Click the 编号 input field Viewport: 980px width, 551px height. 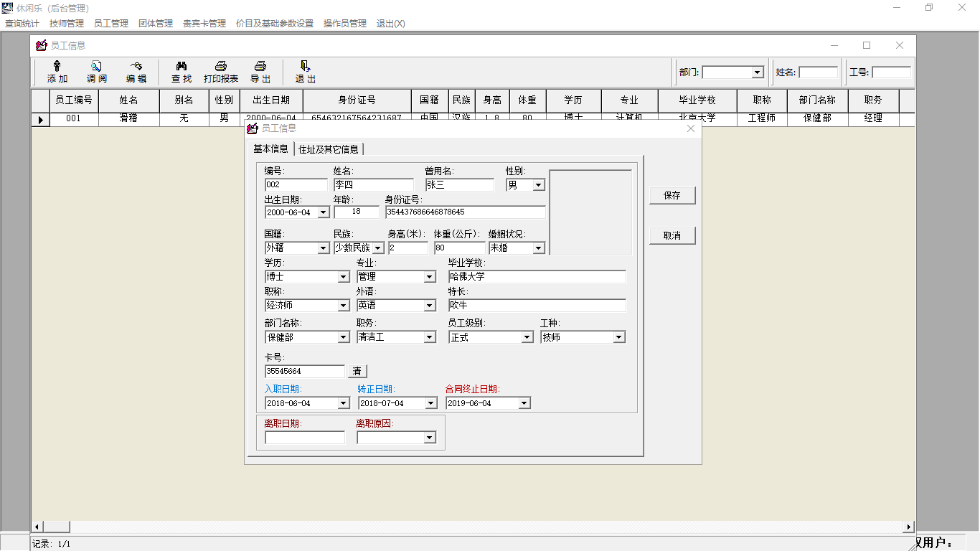point(296,185)
